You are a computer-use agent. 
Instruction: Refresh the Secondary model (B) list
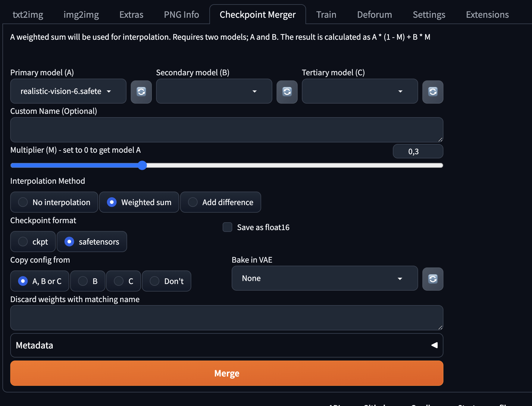pos(287,92)
